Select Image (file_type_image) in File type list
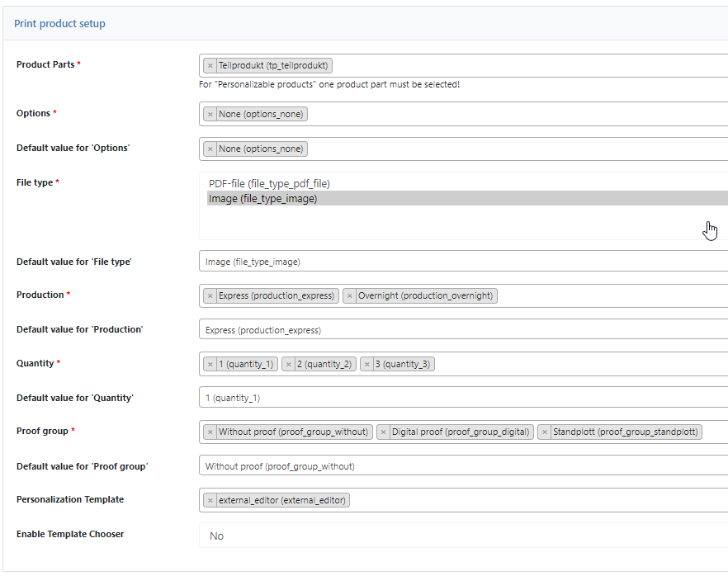This screenshot has width=728, height=576. (x=467, y=199)
